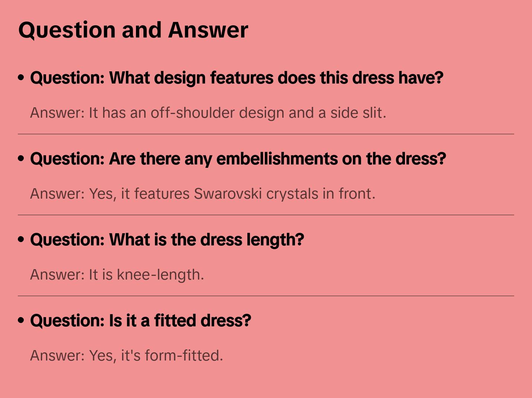Click the word 'form-fitted' in the last answer
532x398 pixels.
click(184, 356)
